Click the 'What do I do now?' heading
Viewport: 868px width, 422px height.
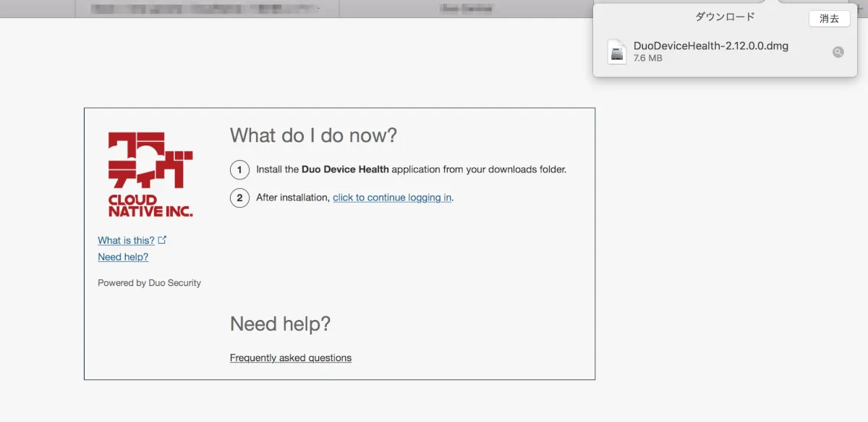[x=313, y=135]
